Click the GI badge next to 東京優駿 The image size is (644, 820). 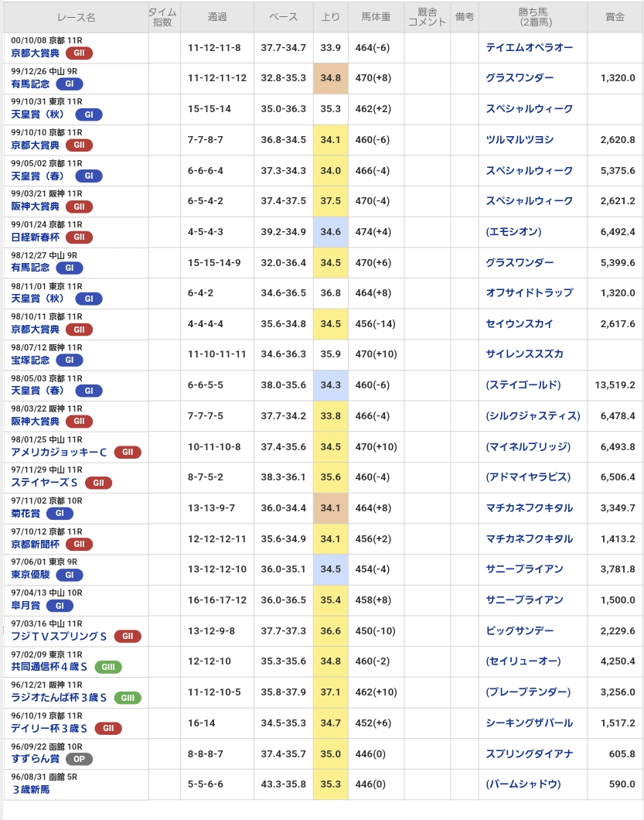69,575
